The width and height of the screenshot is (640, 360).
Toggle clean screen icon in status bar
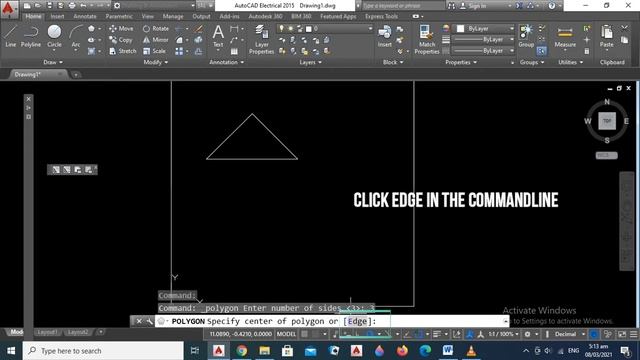coord(622,334)
